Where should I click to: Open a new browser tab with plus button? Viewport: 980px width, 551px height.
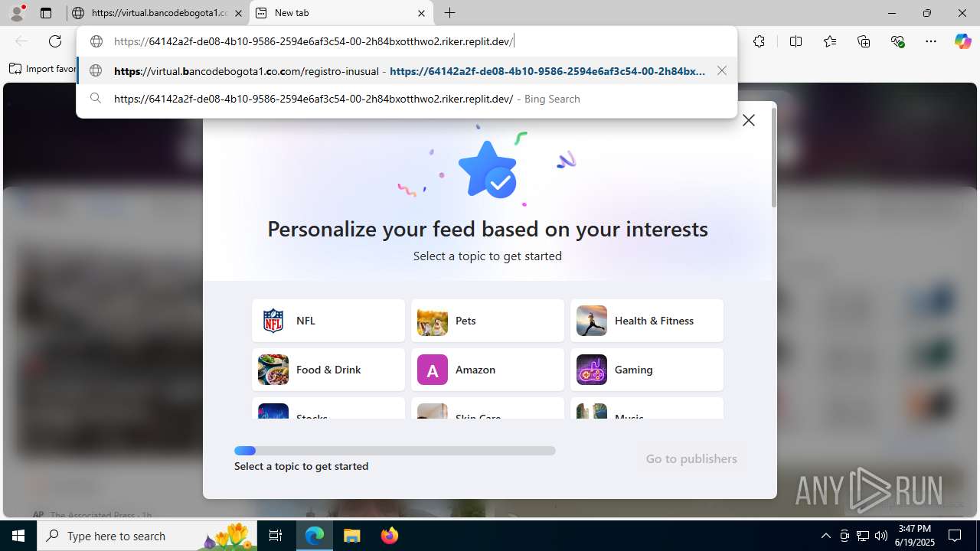tap(450, 13)
